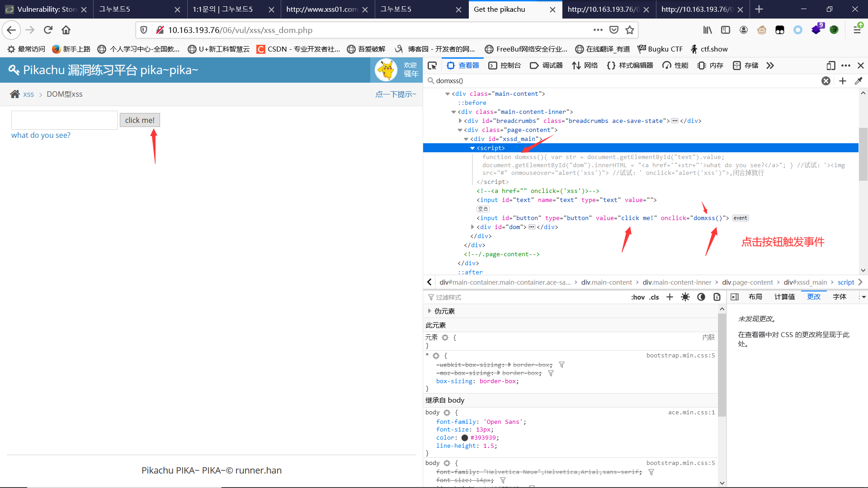Collapse the selected script node
The image size is (868, 488).
(x=472, y=148)
